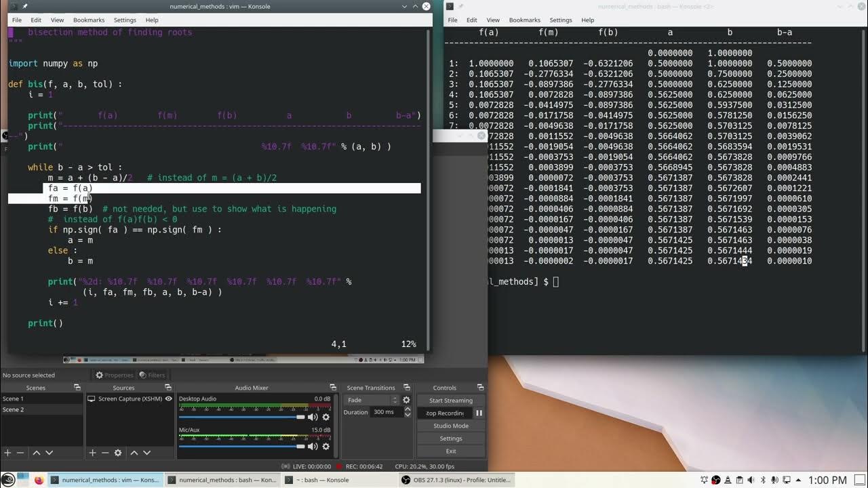The width and height of the screenshot is (868, 488).
Task: Add a new scene with plus icon
Action: click(7, 453)
